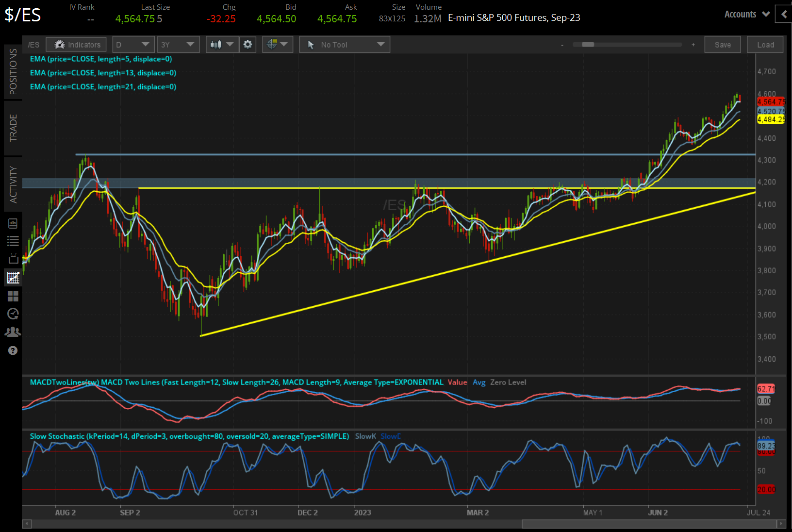
Task: Select the watchlist icon in the sidebar
Action: (x=13, y=240)
